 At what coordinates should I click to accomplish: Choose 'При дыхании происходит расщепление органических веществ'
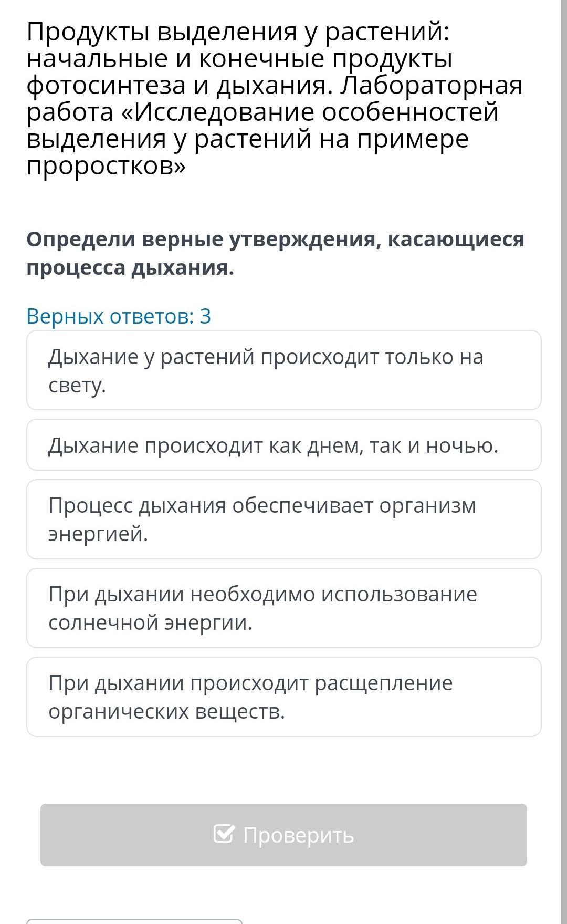(x=283, y=697)
